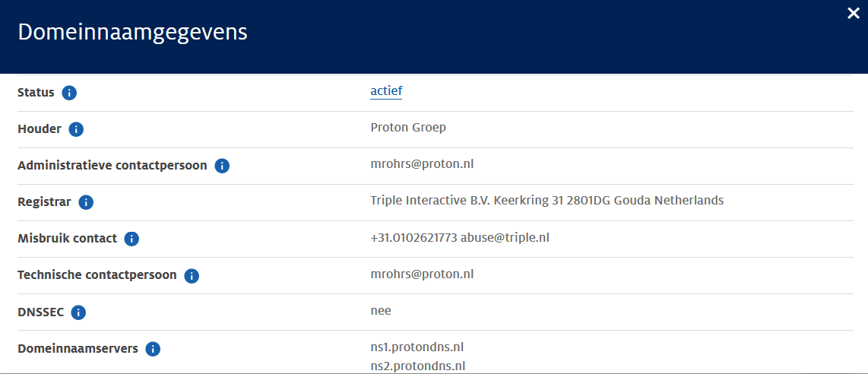This screenshot has height=374, width=868.
Task: Open the DNSSEC info icon
Action: 78,312
